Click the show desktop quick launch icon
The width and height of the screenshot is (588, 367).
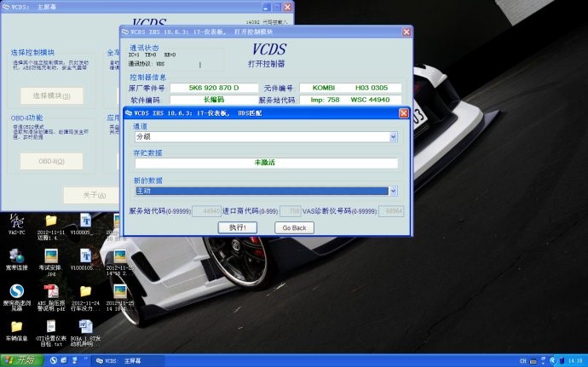(75, 361)
